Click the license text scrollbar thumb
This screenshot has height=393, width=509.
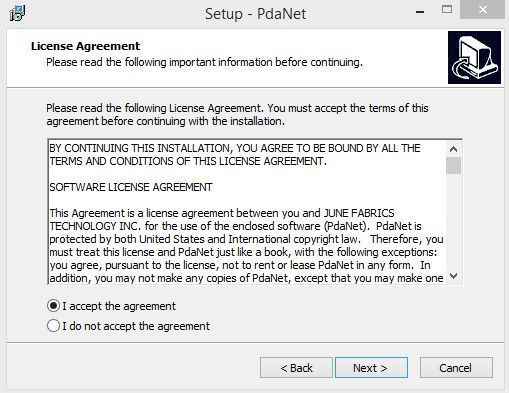[453, 165]
